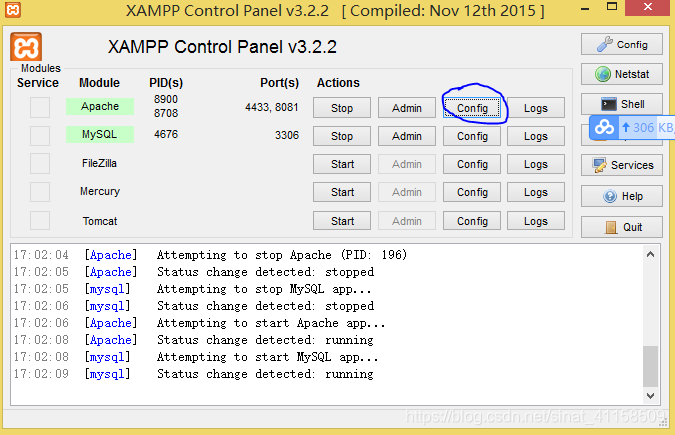The height and width of the screenshot is (435, 675).
Task: Toggle the Tomcat service checkbox
Action: pos(40,221)
